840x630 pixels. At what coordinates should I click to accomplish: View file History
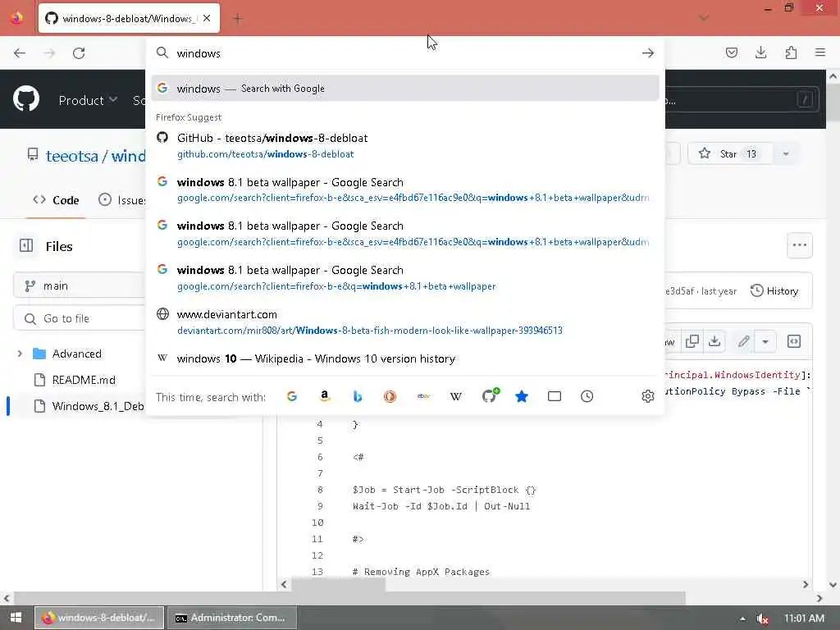[x=774, y=291]
